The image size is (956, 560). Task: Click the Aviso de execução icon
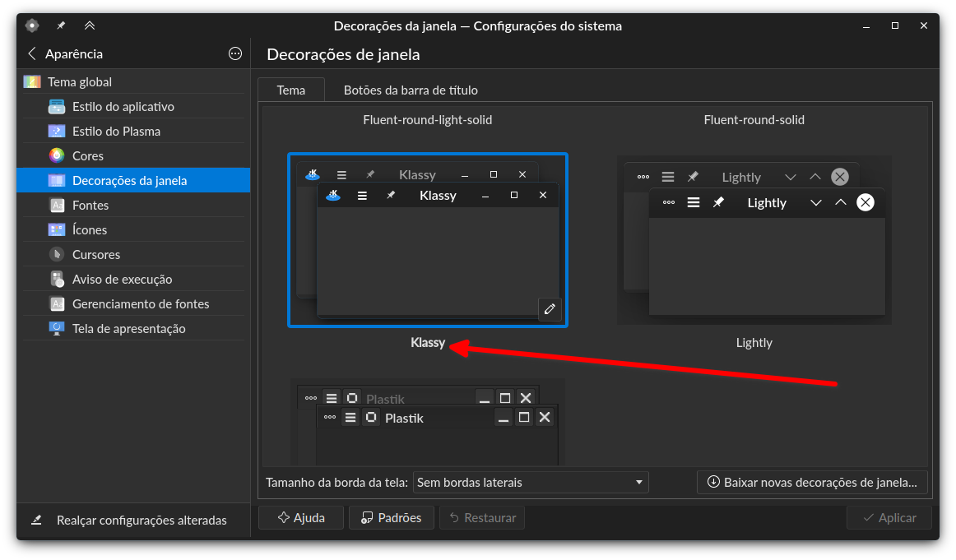tap(57, 279)
